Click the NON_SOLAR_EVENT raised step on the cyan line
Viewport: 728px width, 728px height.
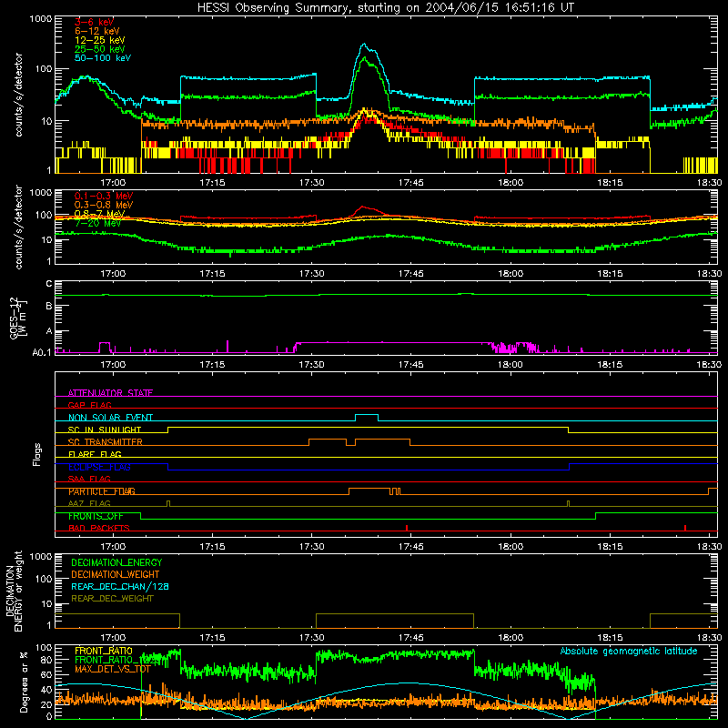tap(367, 415)
